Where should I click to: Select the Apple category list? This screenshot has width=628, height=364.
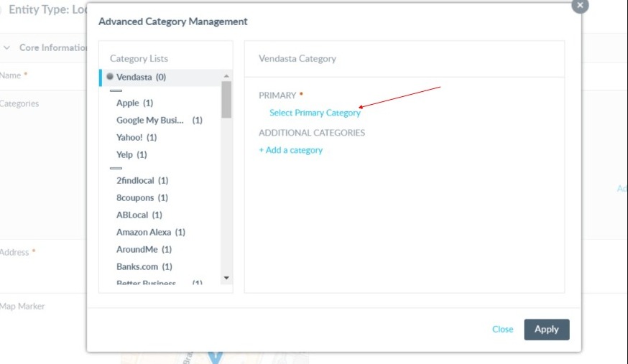[x=134, y=103]
